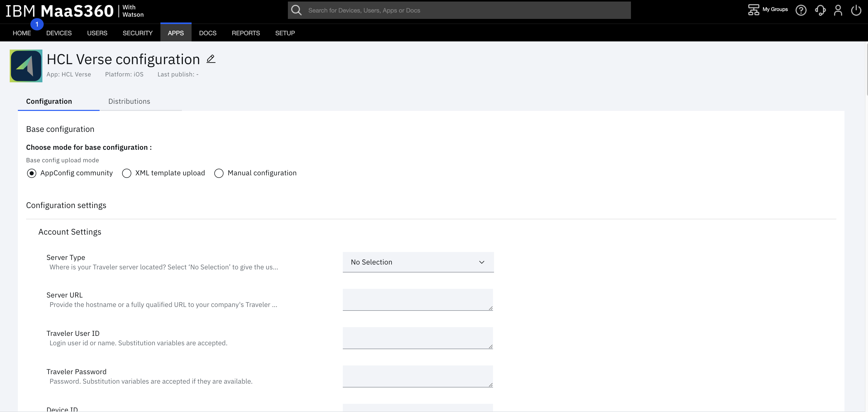The height and width of the screenshot is (412, 868).
Task: Open the user profile icon
Action: coord(838,10)
